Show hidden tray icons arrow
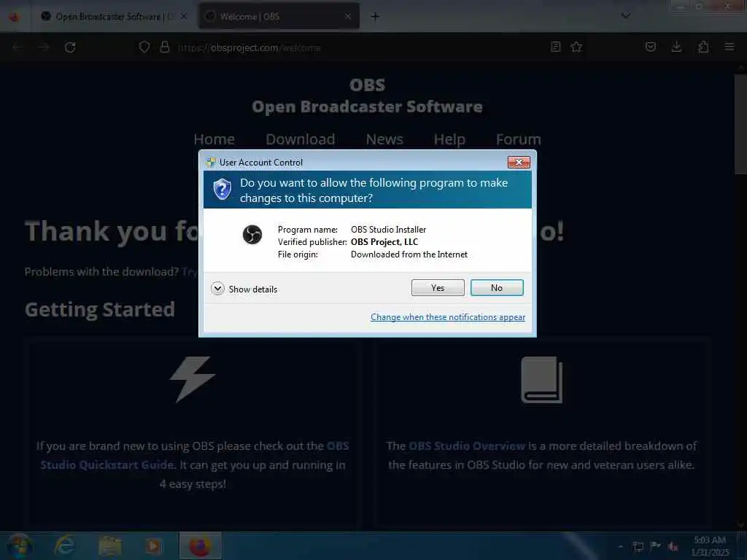The width and height of the screenshot is (747, 560). pos(620,546)
